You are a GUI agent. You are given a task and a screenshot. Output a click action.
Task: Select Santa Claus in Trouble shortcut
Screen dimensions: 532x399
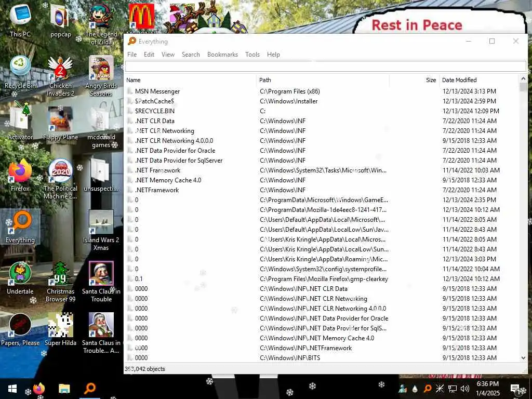pyautogui.click(x=101, y=282)
